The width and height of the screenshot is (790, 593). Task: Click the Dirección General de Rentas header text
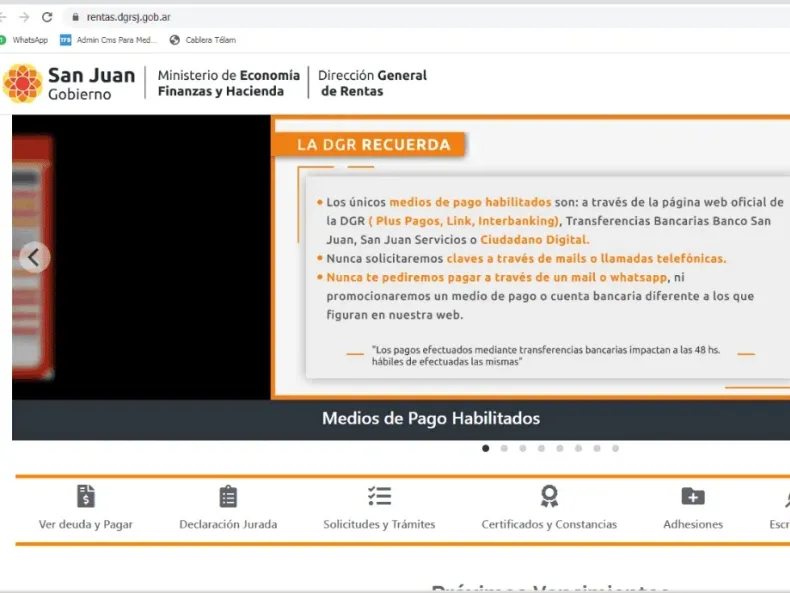click(x=373, y=83)
